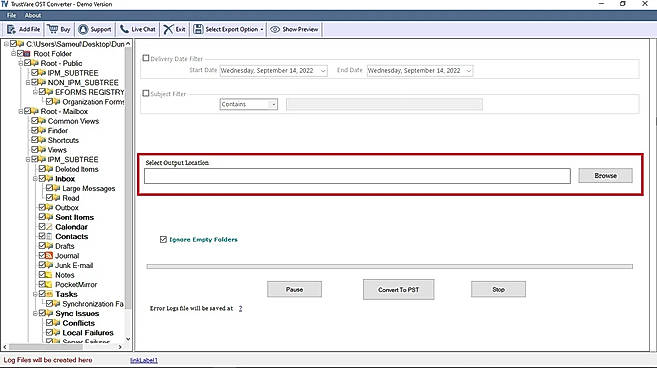Viewport: 657px width, 368px height.
Task: Click the Contacts folder icon
Action: click(49, 236)
